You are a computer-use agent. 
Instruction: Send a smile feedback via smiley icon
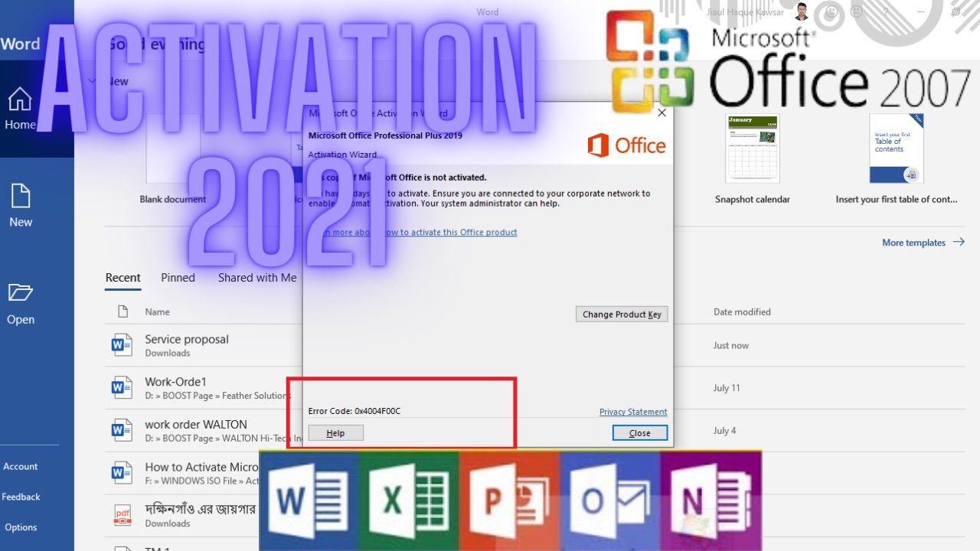pos(832,11)
